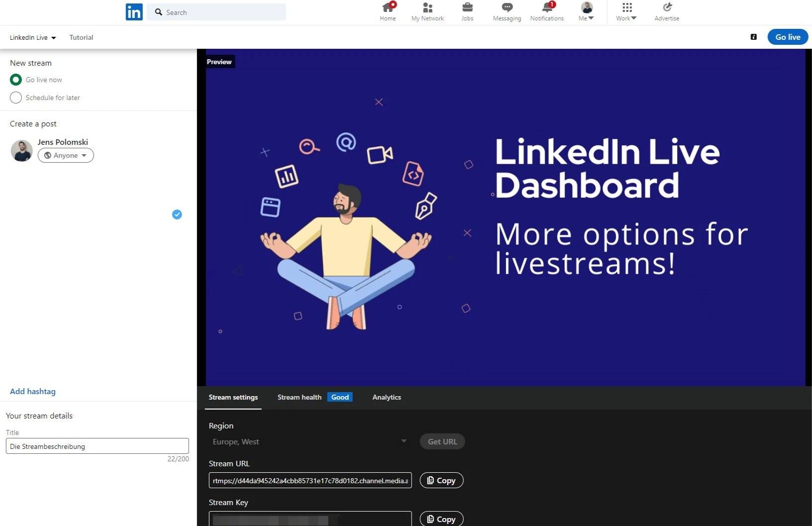Screen dimensions: 812x526
Task: Open the Analytics tab
Action: [386, 397]
